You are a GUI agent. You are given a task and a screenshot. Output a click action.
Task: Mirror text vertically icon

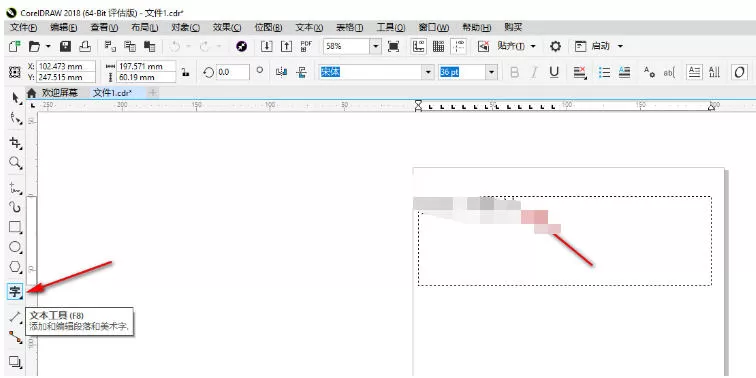coord(302,72)
